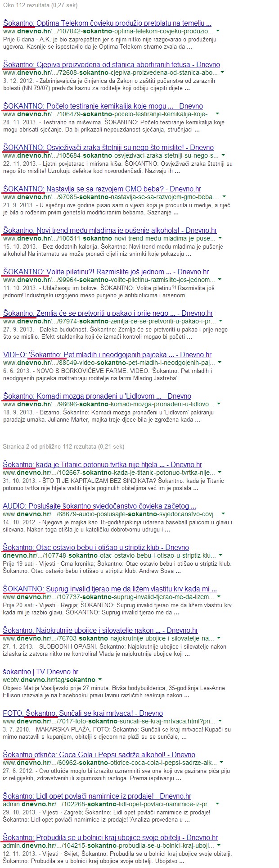Open 'Otac ostavio bebu i otišao u striptiz klub' link

(x=96, y=547)
